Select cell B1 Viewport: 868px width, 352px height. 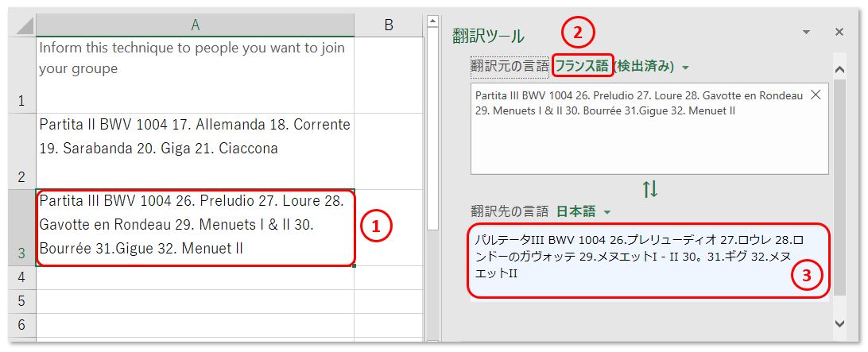click(389, 75)
